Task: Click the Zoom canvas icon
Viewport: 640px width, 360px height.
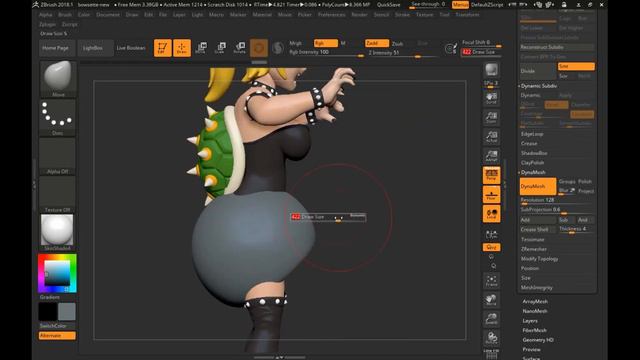Action: tap(491, 117)
